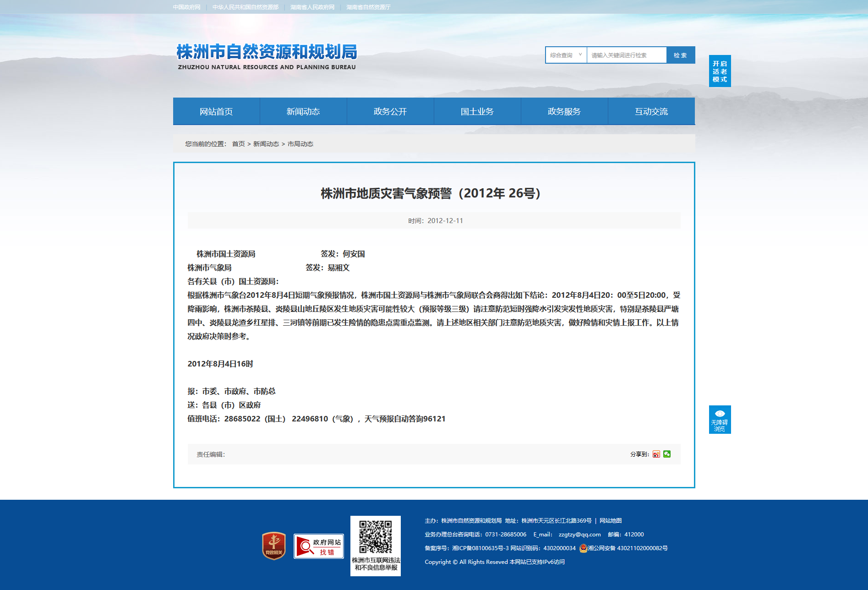868x590 pixels.
Task: Toggle 无障碍浏览 accessibility mode
Action: [x=720, y=420]
